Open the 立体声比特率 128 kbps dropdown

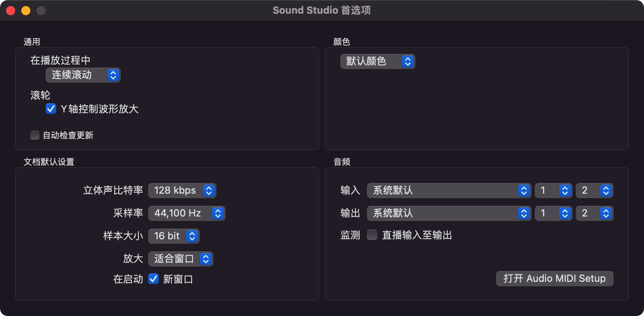(x=182, y=191)
